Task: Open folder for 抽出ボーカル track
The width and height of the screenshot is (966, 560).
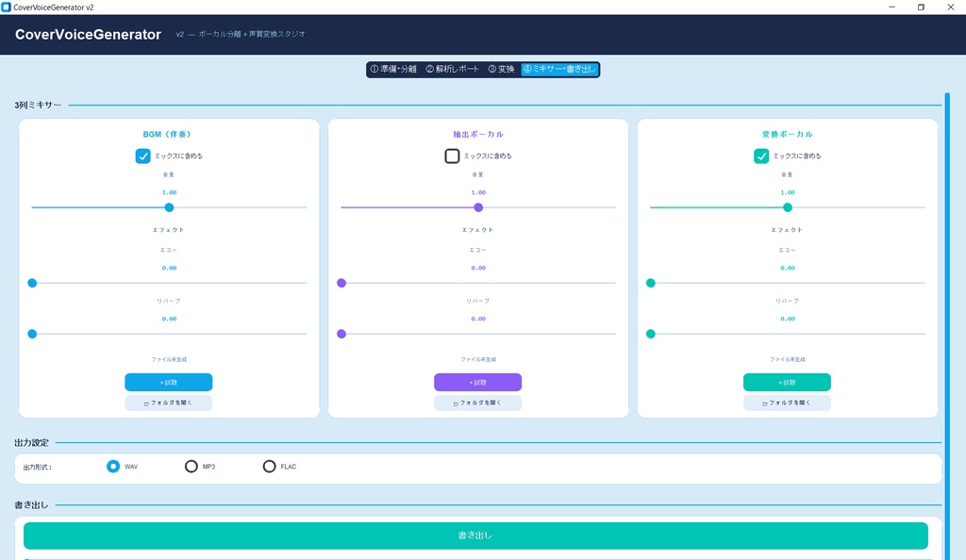Action: coord(478,404)
